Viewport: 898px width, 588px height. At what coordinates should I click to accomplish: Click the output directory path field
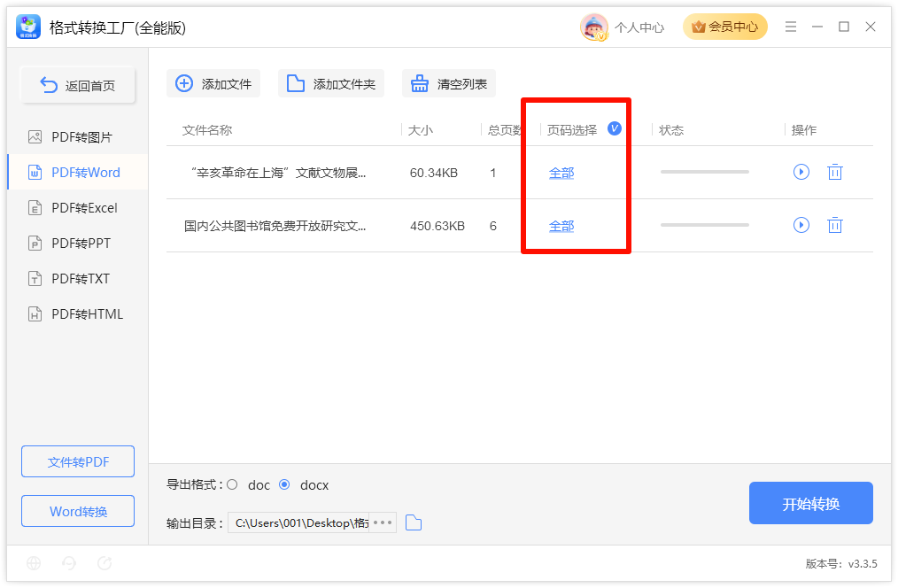coord(298,522)
